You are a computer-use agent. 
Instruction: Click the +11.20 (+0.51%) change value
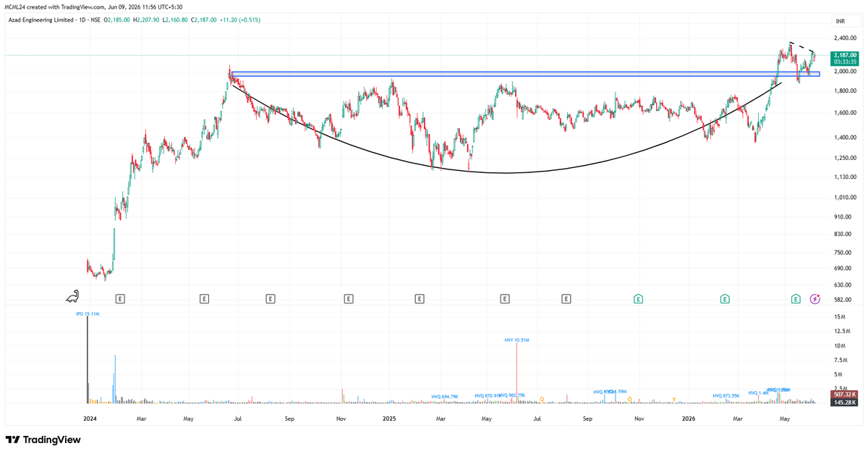pyautogui.click(x=239, y=20)
